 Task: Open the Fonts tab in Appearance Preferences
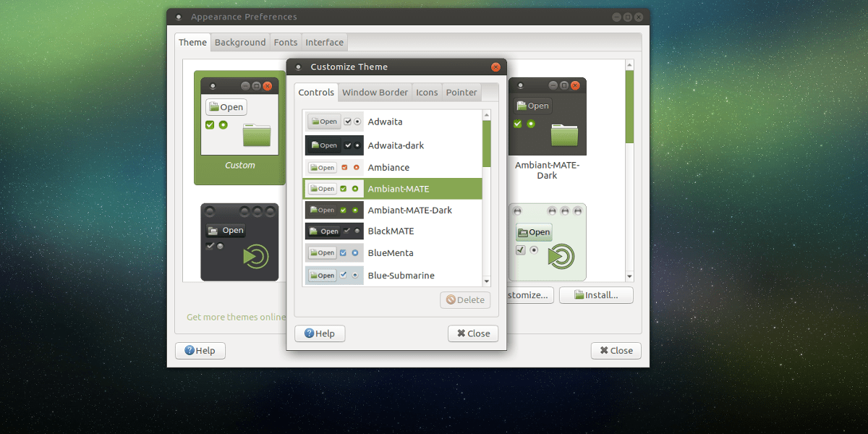[286, 42]
